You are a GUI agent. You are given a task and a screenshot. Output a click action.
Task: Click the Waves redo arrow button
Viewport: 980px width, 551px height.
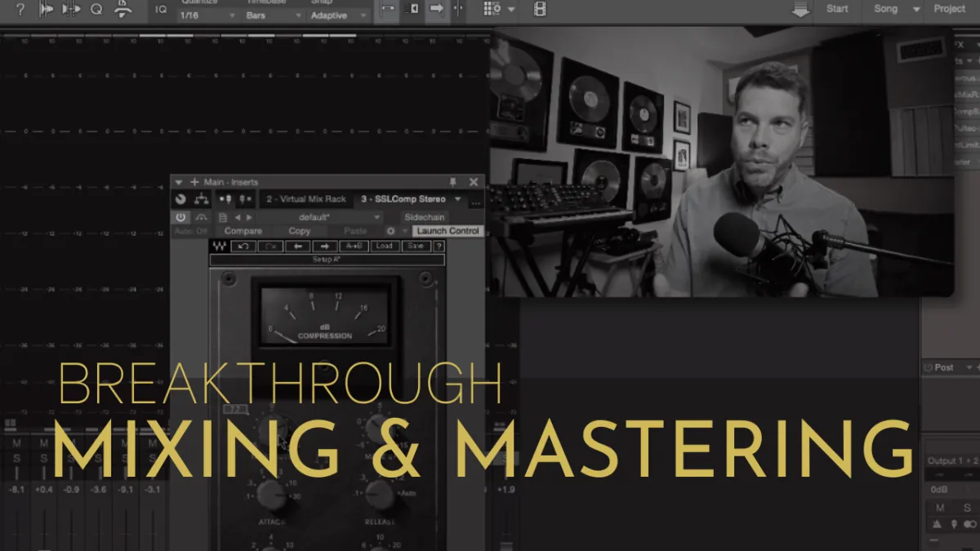270,247
